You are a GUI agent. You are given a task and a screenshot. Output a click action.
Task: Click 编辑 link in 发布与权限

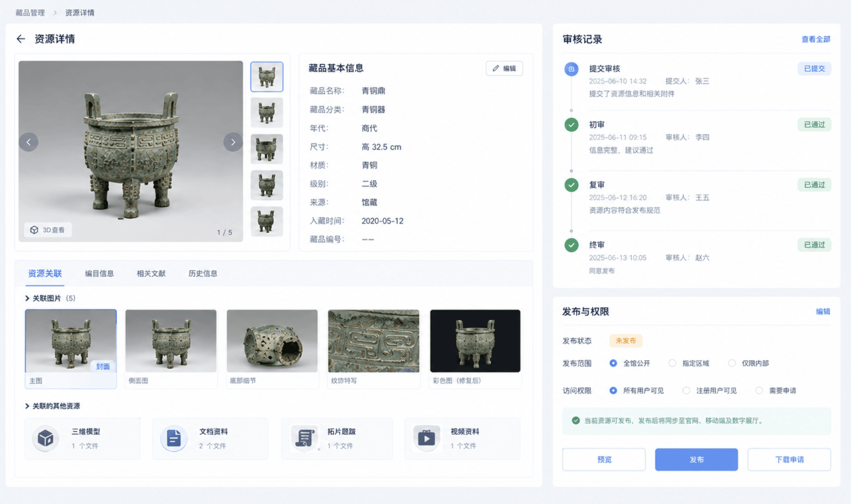coord(823,311)
